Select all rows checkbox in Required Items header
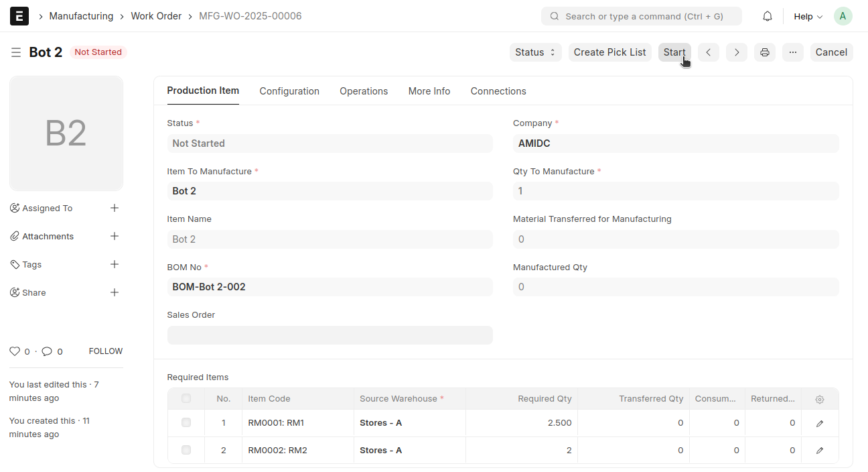The height and width of the screenshot is (472, 868). coord(186,398)
